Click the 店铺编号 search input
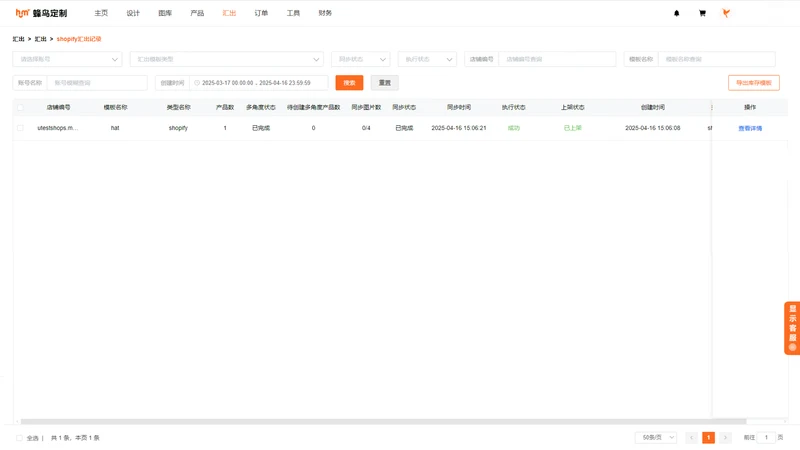Image resolution: width=800 pixels, height=450 pixels. (557, 59)
